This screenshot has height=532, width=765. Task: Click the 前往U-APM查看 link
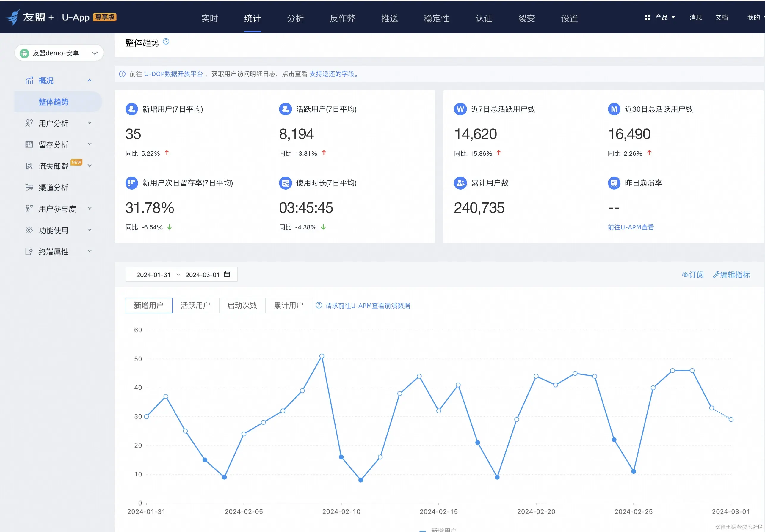[630, 227]
